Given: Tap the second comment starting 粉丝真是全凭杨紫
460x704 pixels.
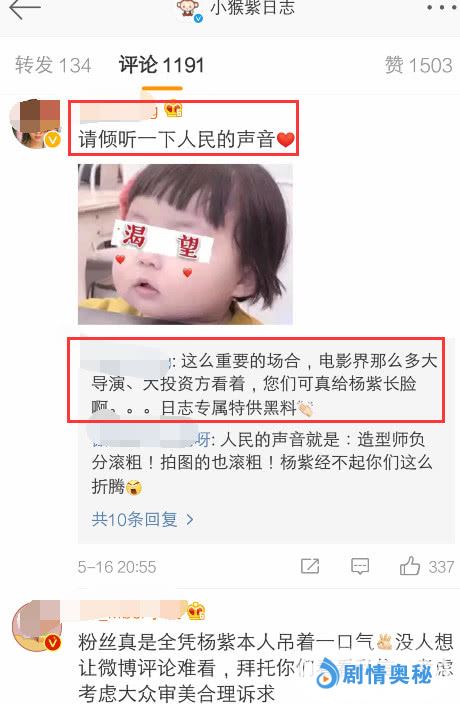Looking at the screenshot, I should coord(266,668).
